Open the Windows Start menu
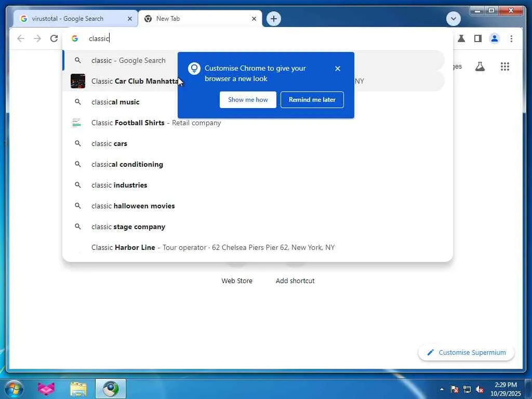The height and width of the screenshot is (399, 532). [x=14, y=389]
